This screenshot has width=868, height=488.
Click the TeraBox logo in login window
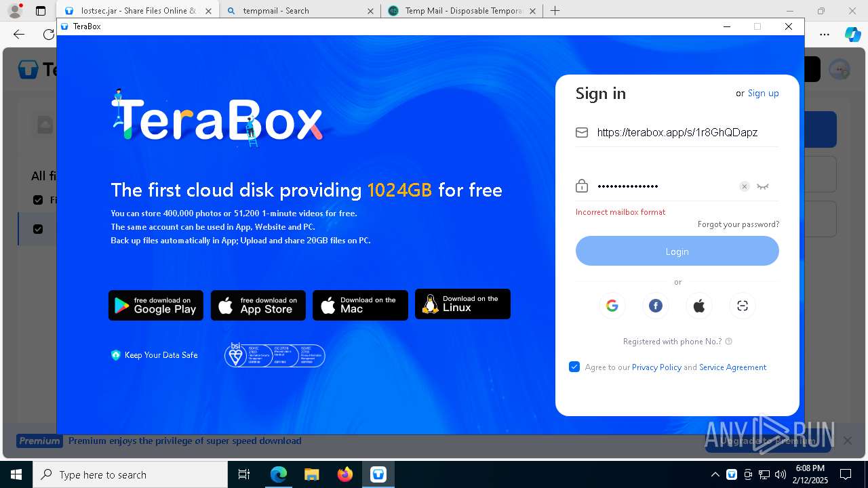217,118
